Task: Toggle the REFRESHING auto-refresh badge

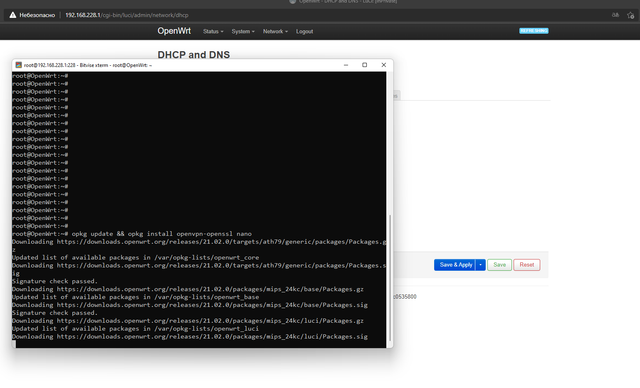Action: (x=533, y=31)
